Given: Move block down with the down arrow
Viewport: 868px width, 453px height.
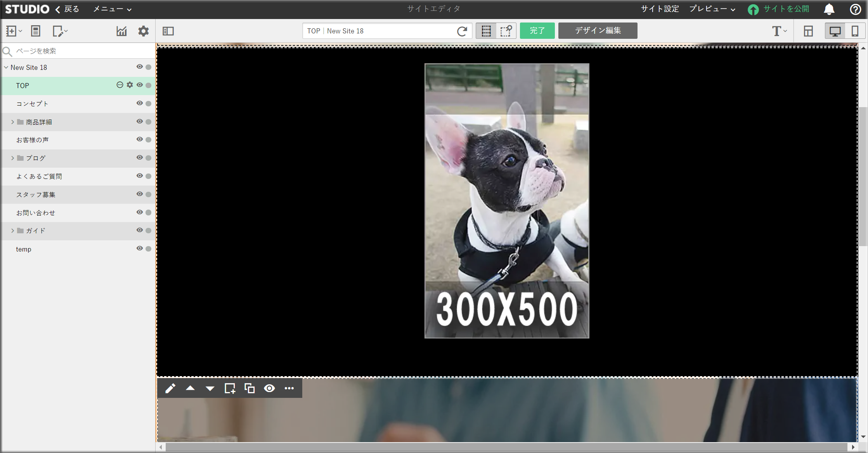Looking at the screenshot, I should pos(210,388).
